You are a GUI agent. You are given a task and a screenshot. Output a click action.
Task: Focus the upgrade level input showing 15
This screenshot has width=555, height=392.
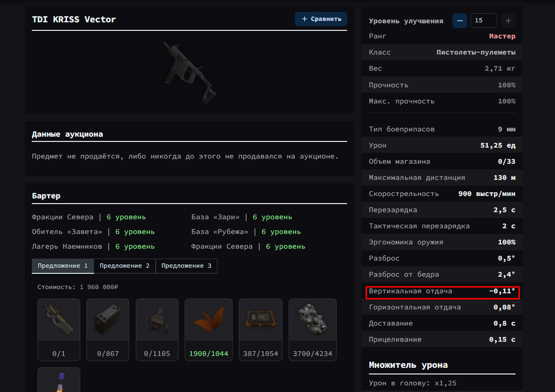(483, 21)
